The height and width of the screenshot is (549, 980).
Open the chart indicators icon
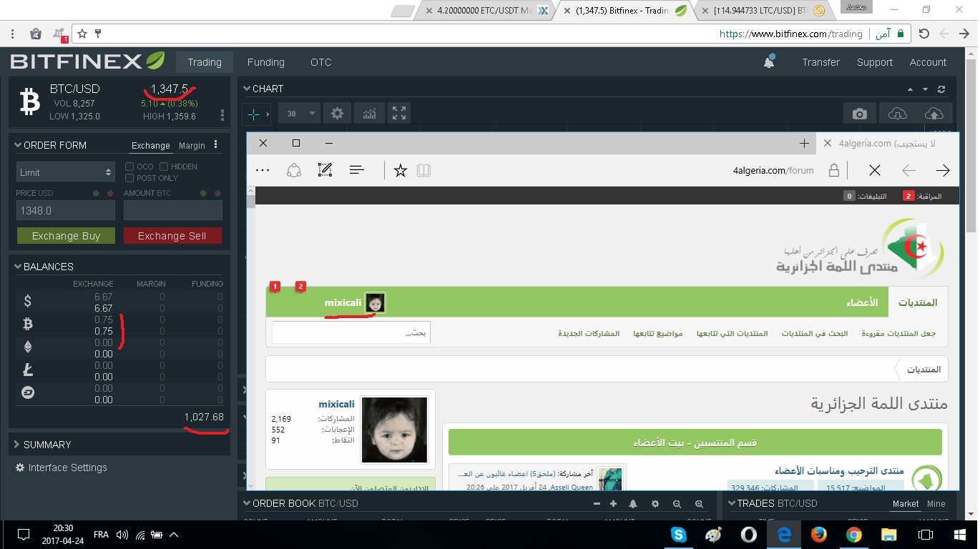point(369,114)
